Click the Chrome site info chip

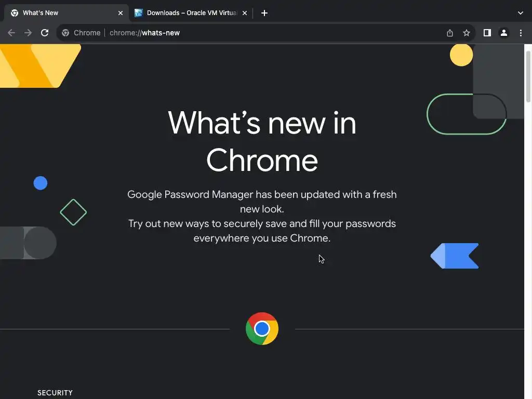(81, 33)
